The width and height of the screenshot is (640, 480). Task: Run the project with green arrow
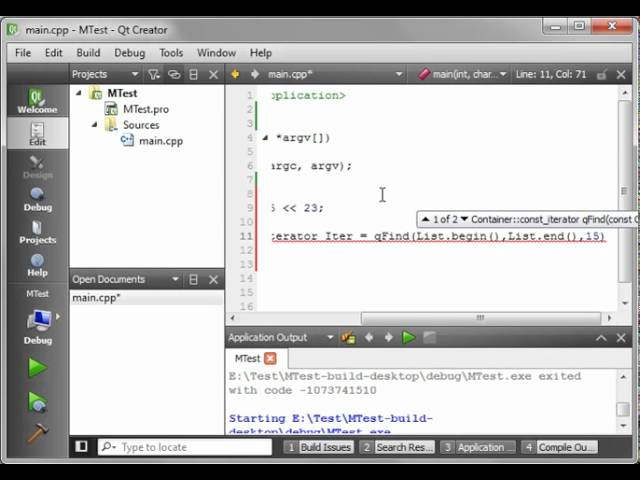[38, 367]
